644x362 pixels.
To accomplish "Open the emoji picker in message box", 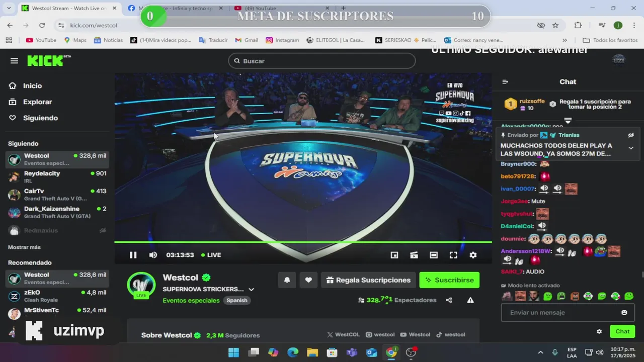I will pyautogui.click(x=624, y=313).
